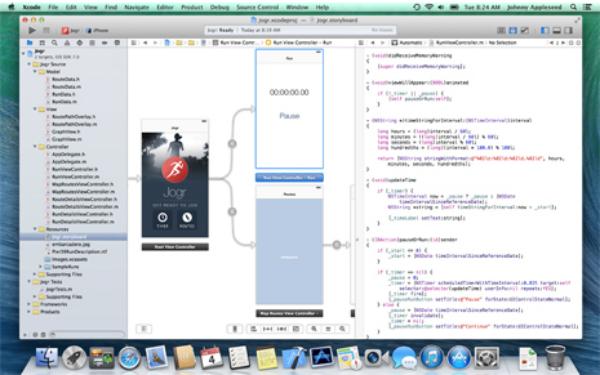Select RunViewController.m in the file tree

tap(75, 176)
